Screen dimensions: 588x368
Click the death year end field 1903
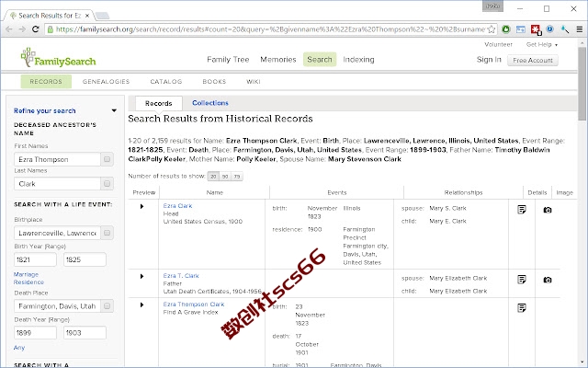(85, 333)
